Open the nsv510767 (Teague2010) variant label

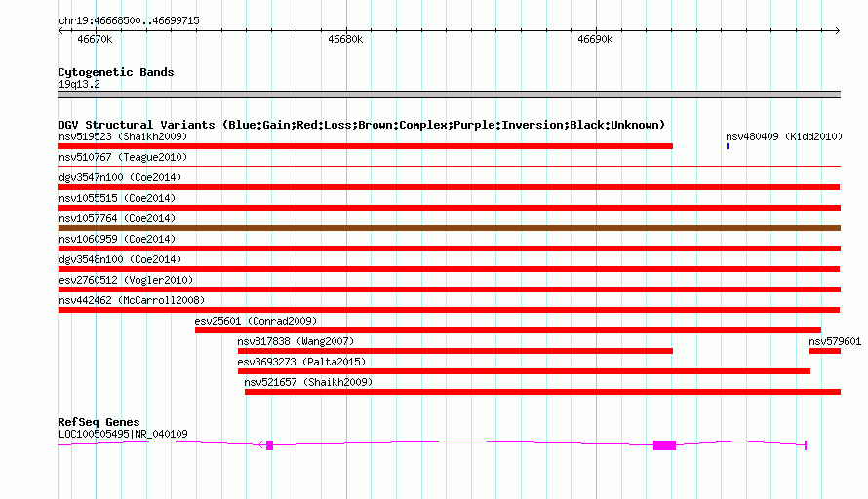coord(123,157)
